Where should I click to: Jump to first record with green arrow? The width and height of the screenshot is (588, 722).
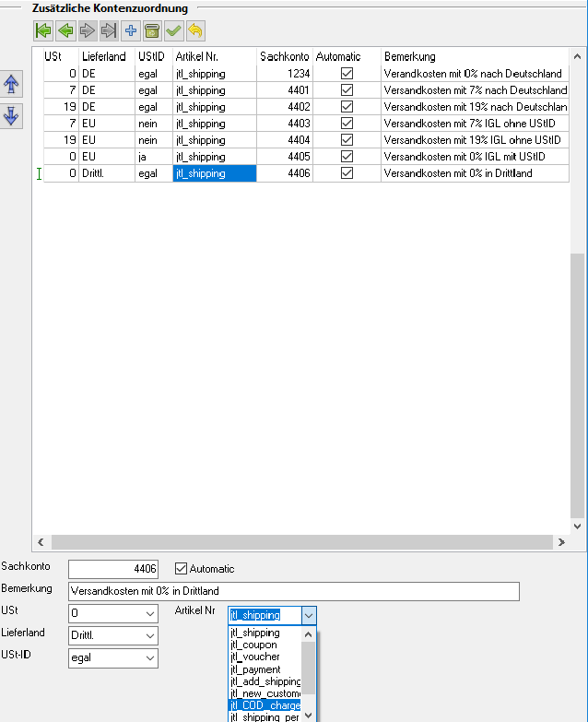coord(42,31)
